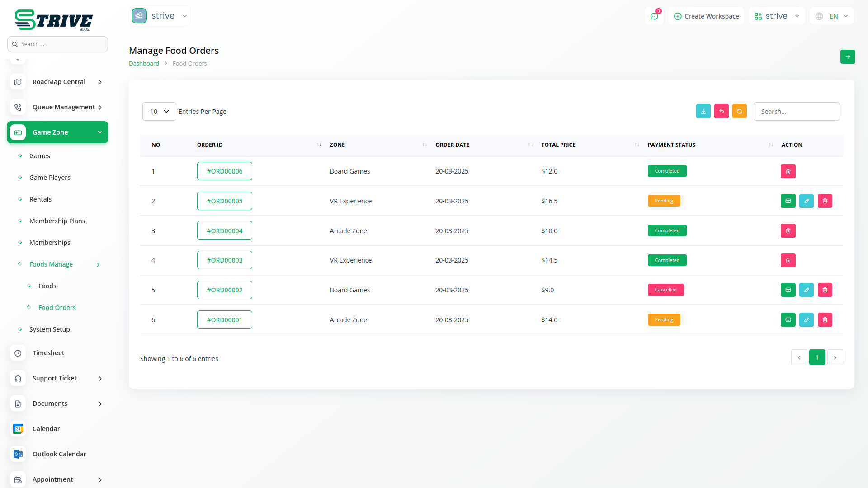Click the blue export download icon

pyautogui.click(x=703, y=111)
